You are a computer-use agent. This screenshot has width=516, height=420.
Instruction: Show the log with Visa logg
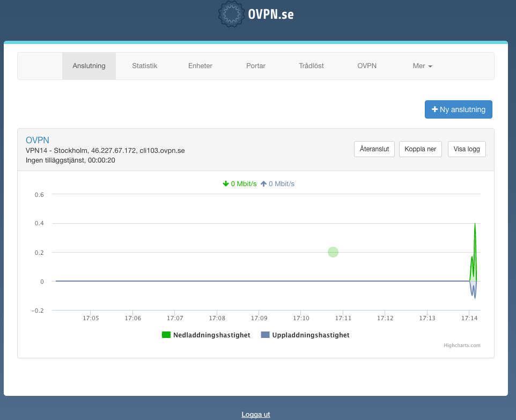(467, 149)
